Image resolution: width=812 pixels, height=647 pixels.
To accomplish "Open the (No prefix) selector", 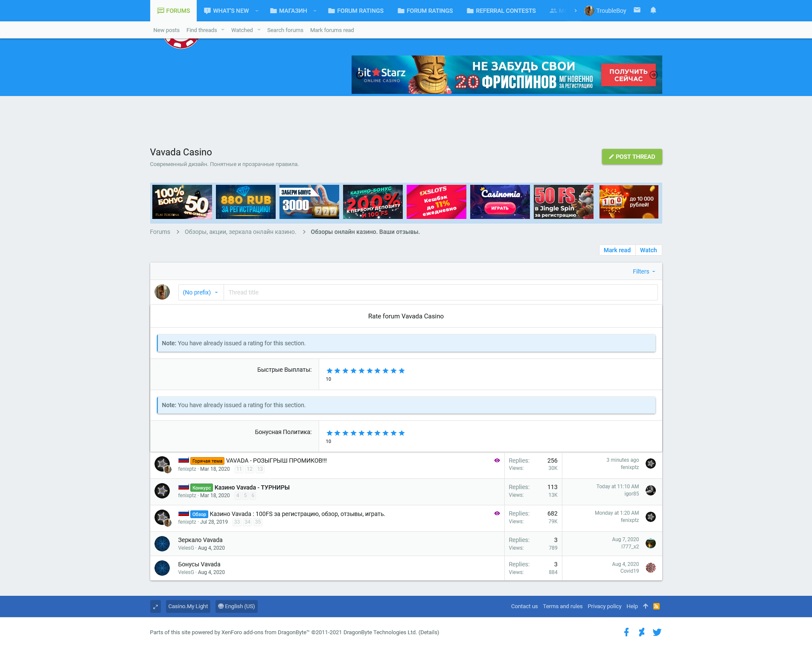I will [201, 292].
